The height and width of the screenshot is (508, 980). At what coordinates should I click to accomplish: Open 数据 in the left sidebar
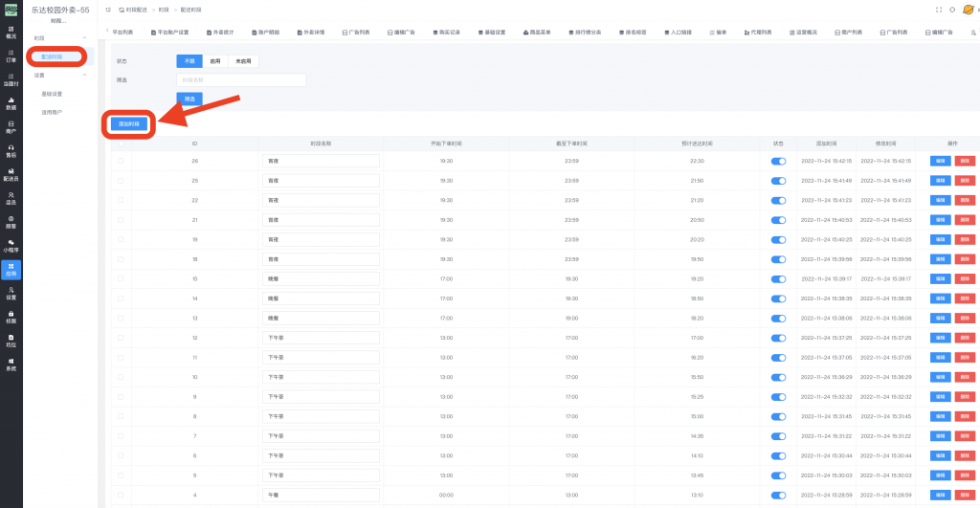click(11, 102)
